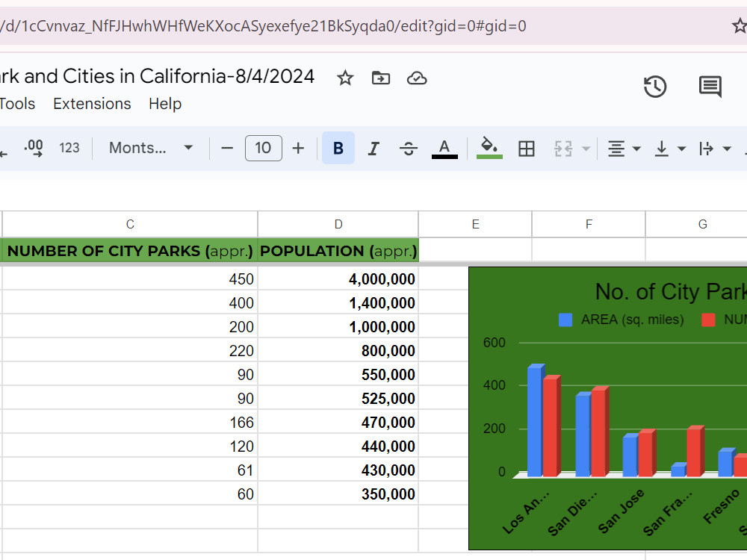Check cloud save status icon
This screenshot has width=747, height=560.
tap(417, 78)
